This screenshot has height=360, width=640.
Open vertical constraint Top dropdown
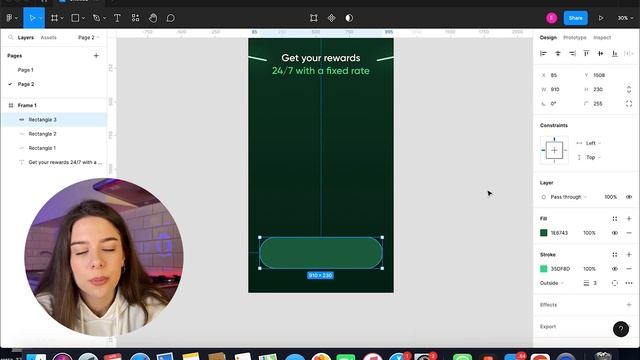coord(593,158)
